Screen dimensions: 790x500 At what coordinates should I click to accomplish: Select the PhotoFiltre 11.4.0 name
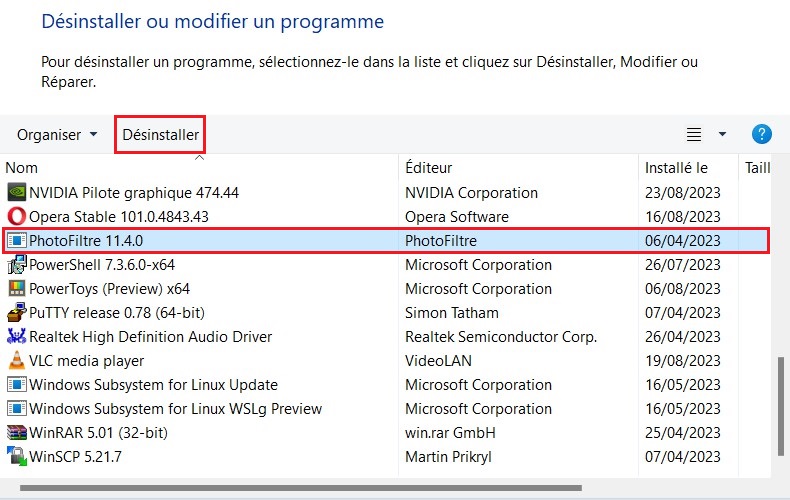(x=86, y=240)
